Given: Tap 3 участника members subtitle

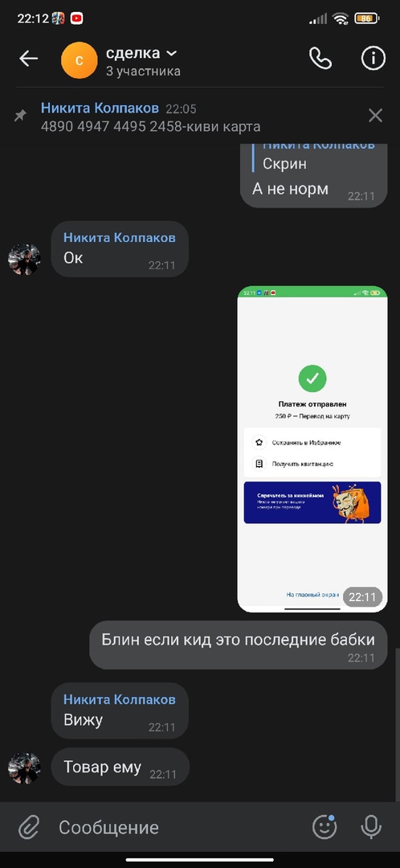Looking at the screenshot, I should click(143, 72).
